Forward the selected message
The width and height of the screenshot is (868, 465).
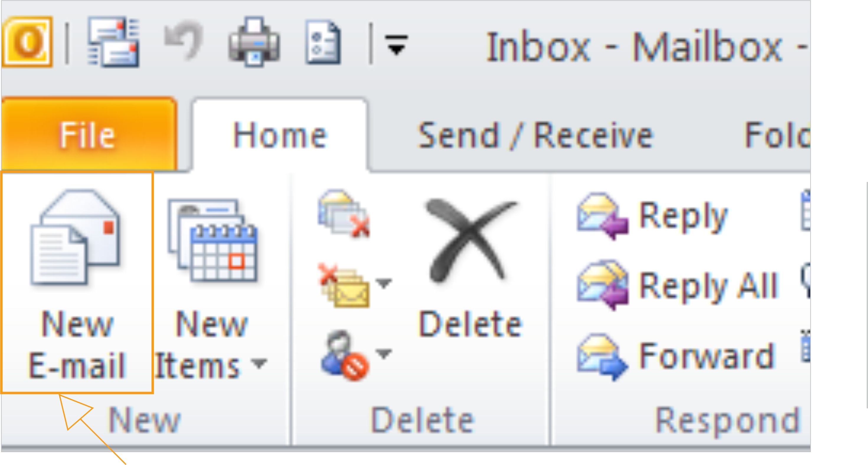[x=676, y=356]
